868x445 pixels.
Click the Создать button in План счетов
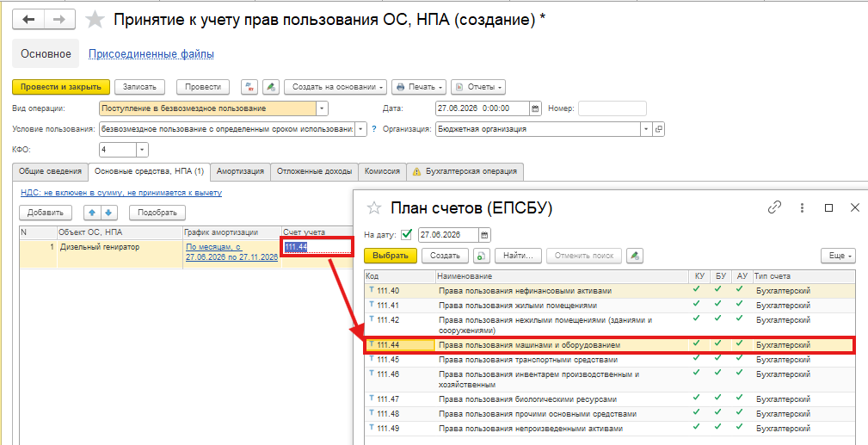445,256
